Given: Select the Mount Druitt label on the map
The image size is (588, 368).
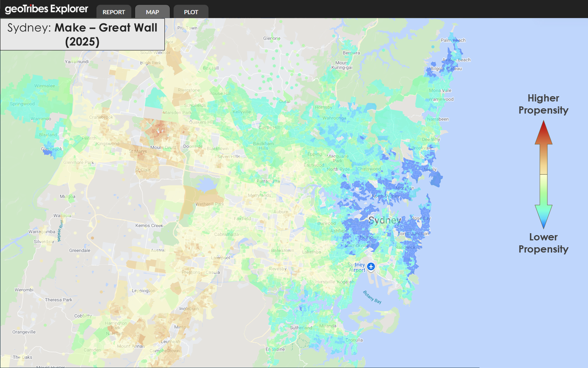Looking at the screenshot, I should [x=163, y=147].
